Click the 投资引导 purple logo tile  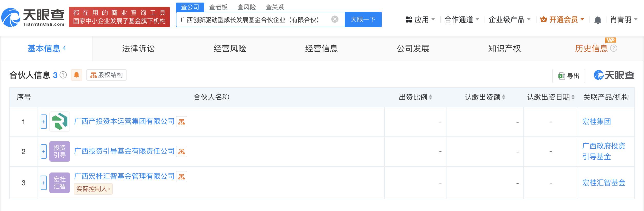60,151
